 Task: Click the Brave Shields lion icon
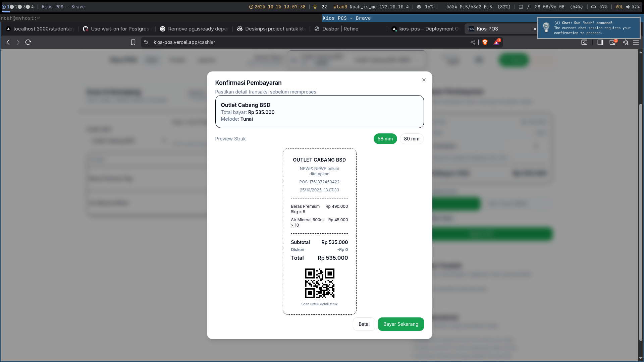point(485,42)
